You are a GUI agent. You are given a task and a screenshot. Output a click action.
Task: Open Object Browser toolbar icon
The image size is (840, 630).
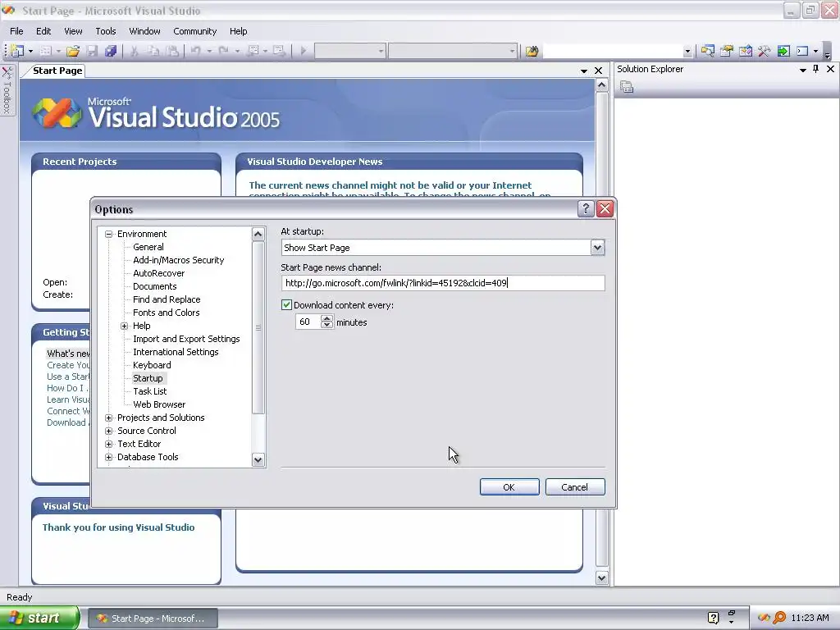pyautogui.click(x=745, y=51)
